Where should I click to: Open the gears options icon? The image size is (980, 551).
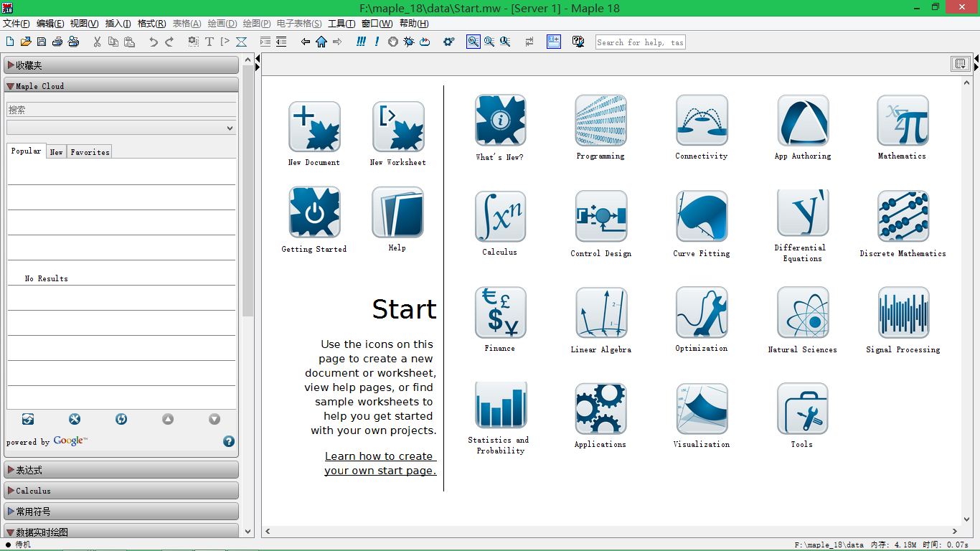(449, 42)
